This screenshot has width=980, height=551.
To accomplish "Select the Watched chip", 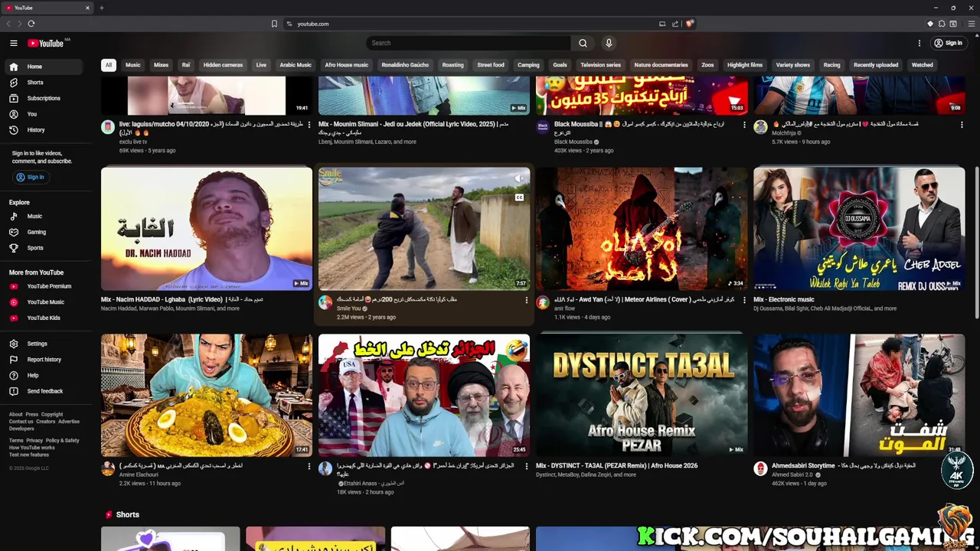I will [x=922, y=65].
